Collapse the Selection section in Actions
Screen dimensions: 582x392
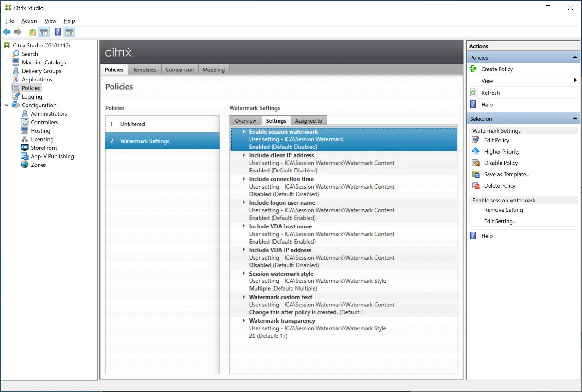tap(575, 119)
